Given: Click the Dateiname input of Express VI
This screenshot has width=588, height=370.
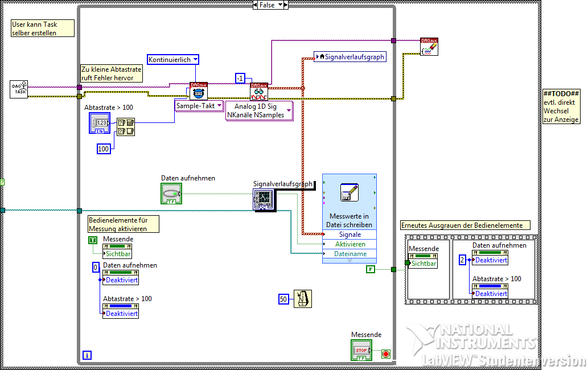Looking at the screenshot, I should pyautogui.click(x=349, y=254).
